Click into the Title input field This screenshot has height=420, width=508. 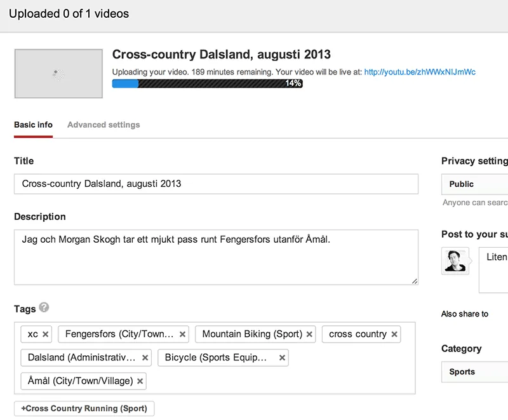tap(216, 184)
